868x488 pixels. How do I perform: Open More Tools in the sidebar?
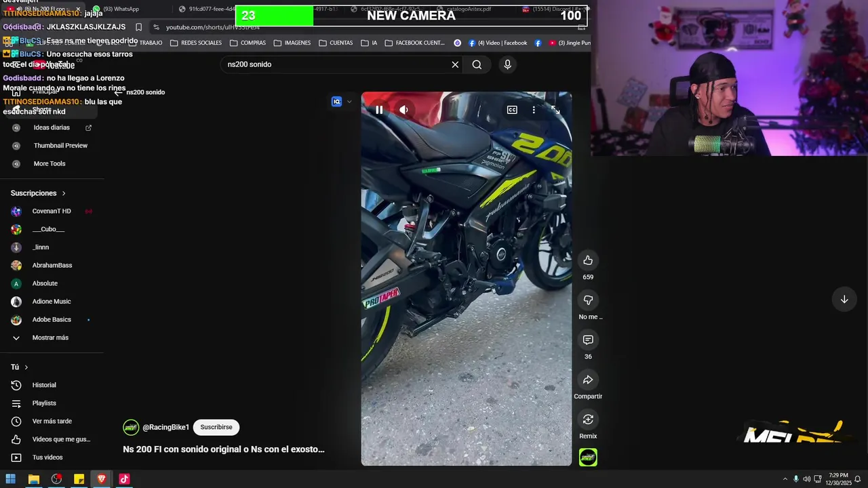(52, 163)
